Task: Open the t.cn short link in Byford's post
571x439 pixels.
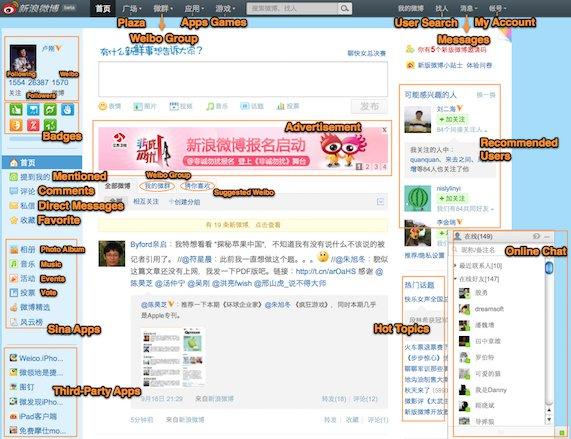Action: 325,272
